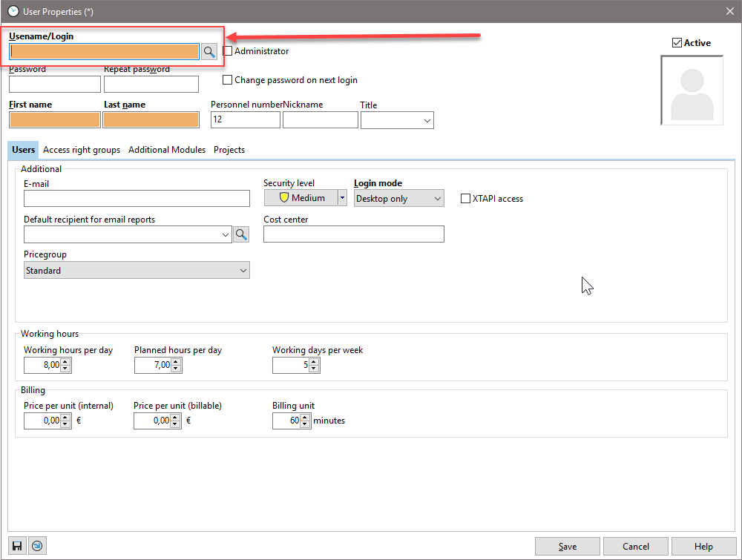This screenshot has height=560, width=742.
Task: Open search beside Default recipient field
Action: click(x=241, y=234)
